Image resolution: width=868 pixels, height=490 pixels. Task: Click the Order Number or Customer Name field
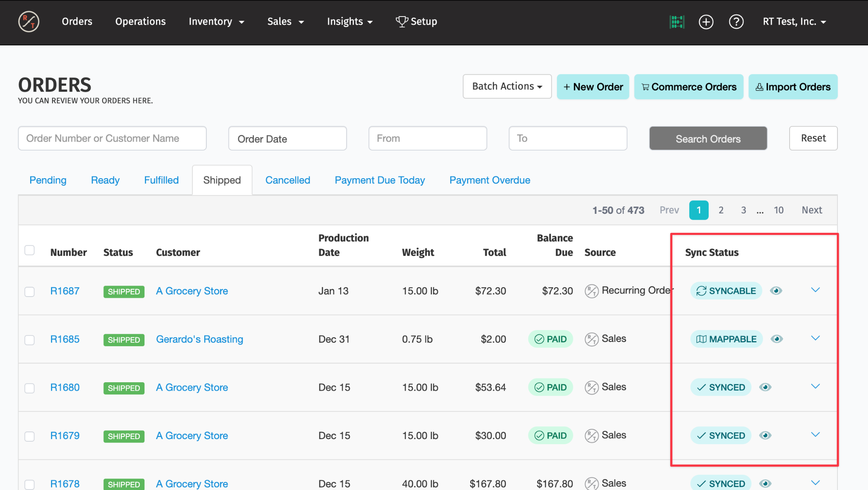tap(112, 138)
